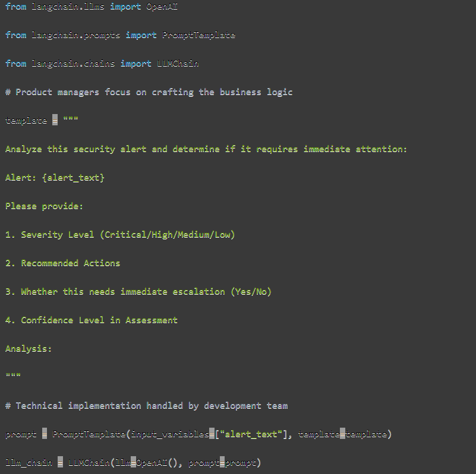Screen dimensions: 476x474
Task: Click the OpenAI import name
Action: [162, 7]
